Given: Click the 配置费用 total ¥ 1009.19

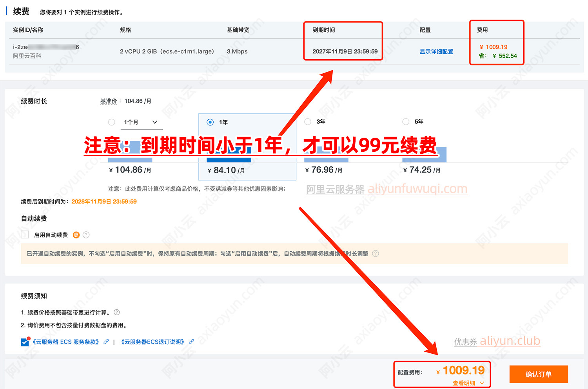Looking at the screenshot, I should pos(460,371).
